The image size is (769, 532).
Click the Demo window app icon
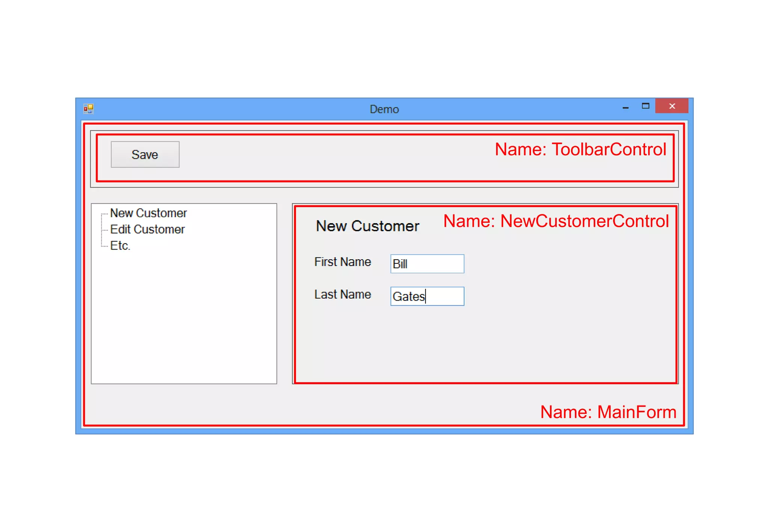tap(89, 109)
